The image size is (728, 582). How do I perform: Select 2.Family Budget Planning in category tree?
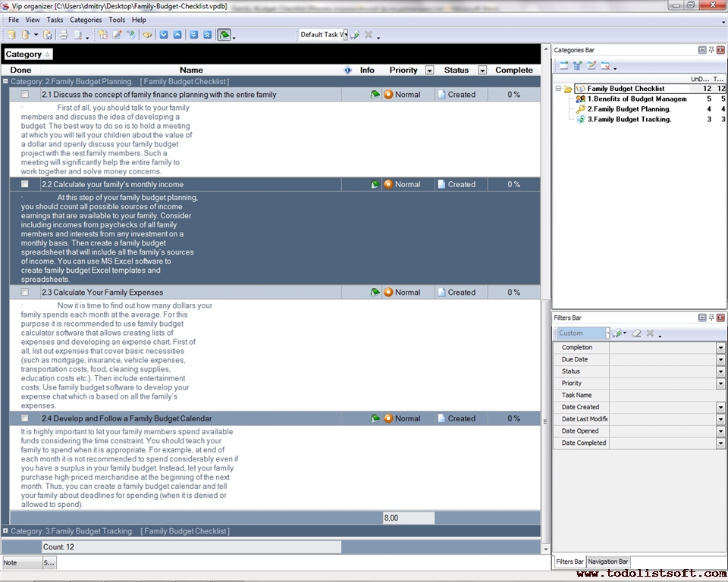[629, 109]
